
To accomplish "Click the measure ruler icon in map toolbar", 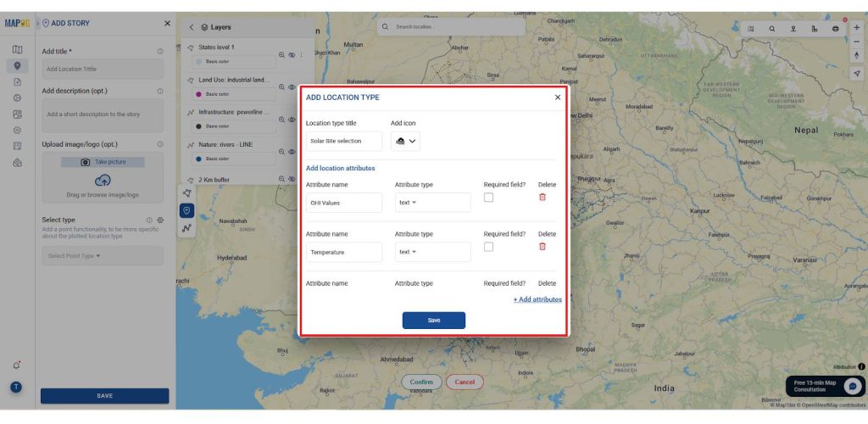I will point(815,29).
